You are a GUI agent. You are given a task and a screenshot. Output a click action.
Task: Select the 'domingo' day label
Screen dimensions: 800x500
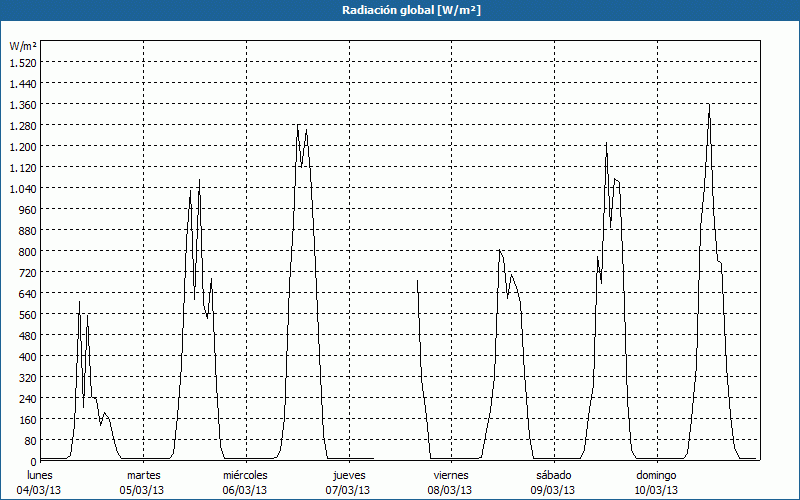[x=656, y=475]
